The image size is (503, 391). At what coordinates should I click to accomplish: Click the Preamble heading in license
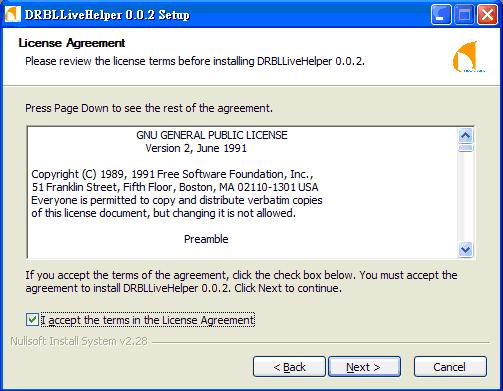pos(206,239)
